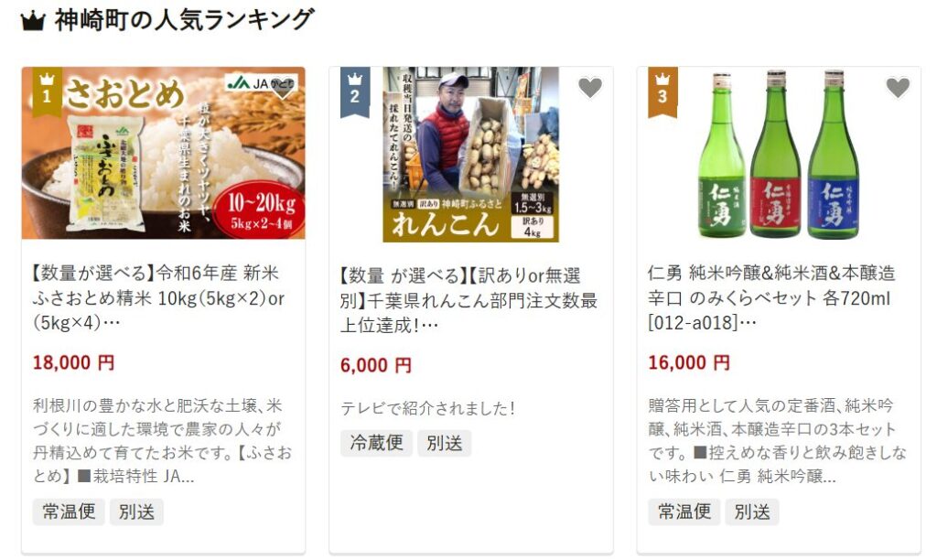Select the 常温便 tag on rice card
This screenshot has height=560, width=937.
[69, 512]
